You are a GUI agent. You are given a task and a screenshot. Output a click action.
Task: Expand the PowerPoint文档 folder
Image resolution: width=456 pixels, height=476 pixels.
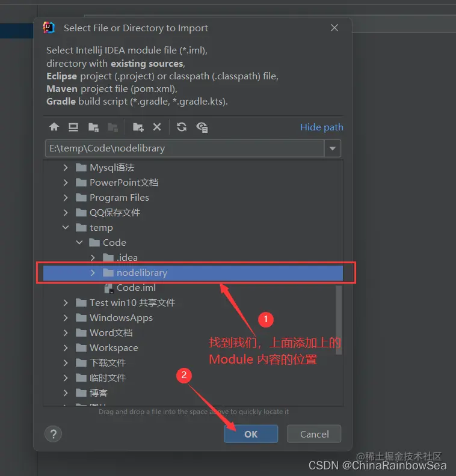coord(66,183)
